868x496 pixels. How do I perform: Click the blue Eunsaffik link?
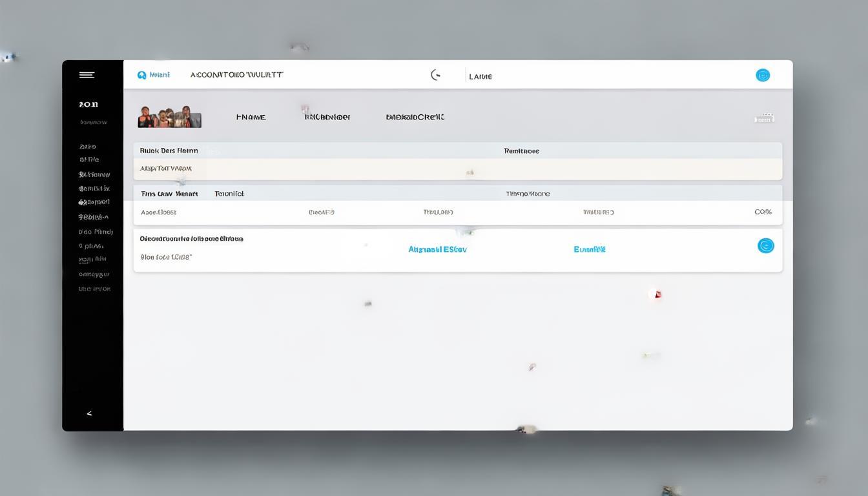(x=589, y=249)
